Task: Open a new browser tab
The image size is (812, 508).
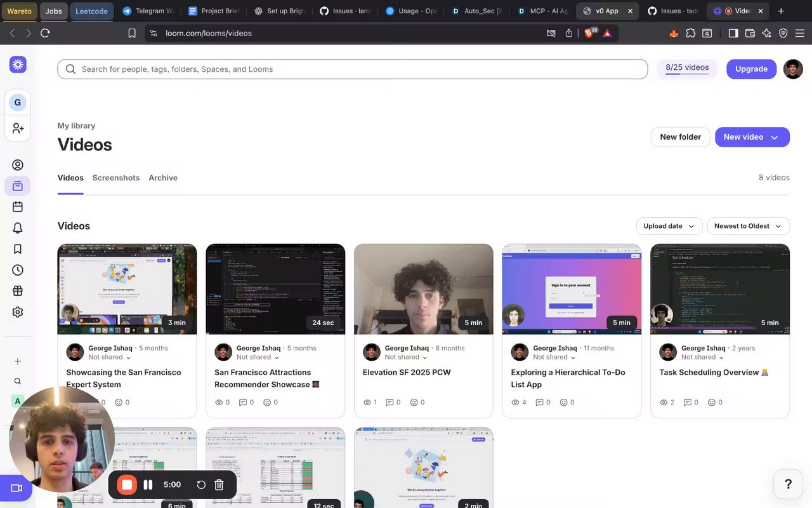Action: click(x=781, y=11)
